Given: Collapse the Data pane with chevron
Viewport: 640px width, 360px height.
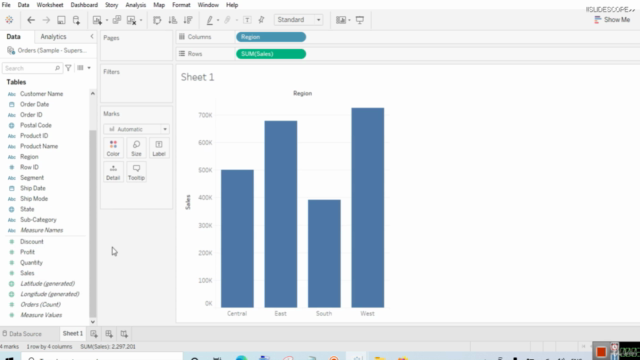Looking at the screenshot, I should coord(92,36).
